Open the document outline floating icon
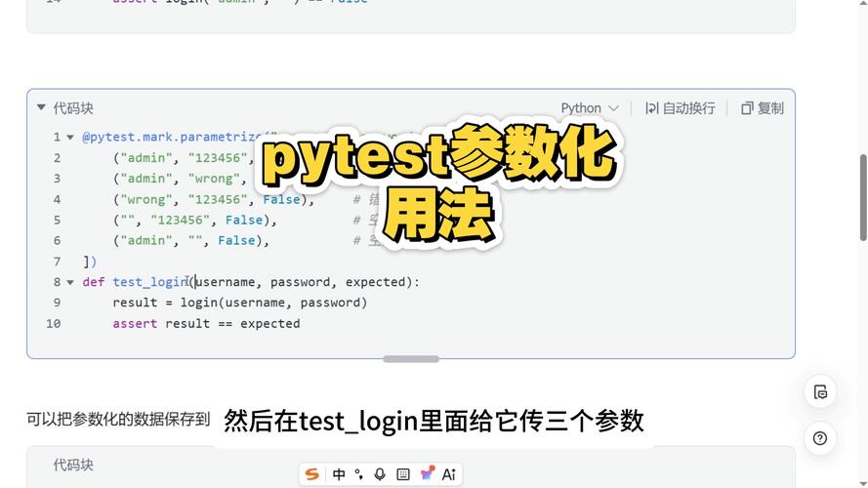Viewport: 868px width, 488px height. (820, 391)
